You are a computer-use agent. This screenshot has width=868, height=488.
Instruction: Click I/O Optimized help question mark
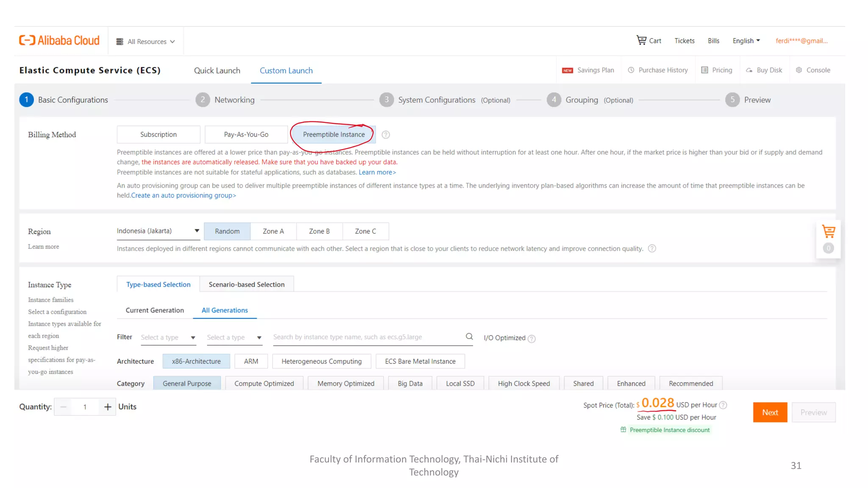point(532,338)
